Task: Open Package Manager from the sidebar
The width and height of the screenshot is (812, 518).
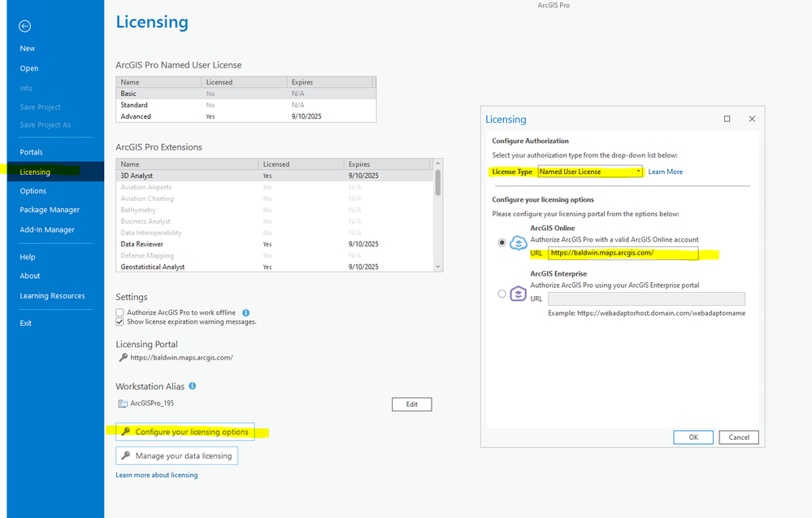Action: (x=50, y=210)
